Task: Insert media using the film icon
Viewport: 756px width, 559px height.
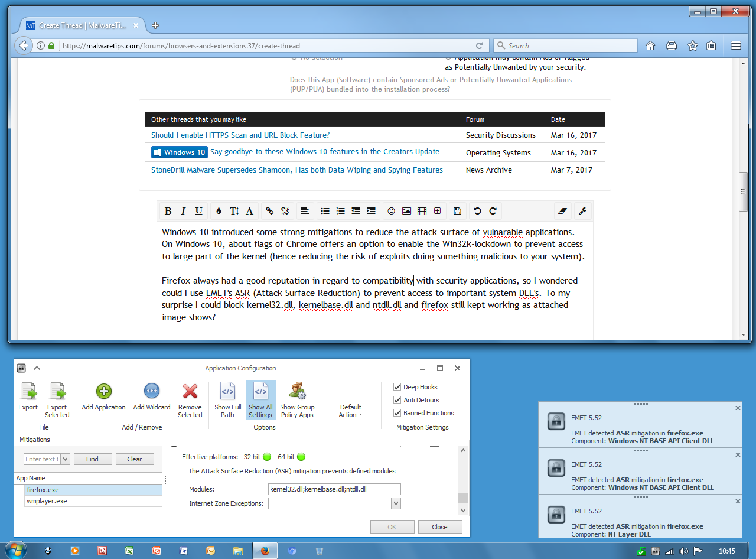Action: pos(422,211)
